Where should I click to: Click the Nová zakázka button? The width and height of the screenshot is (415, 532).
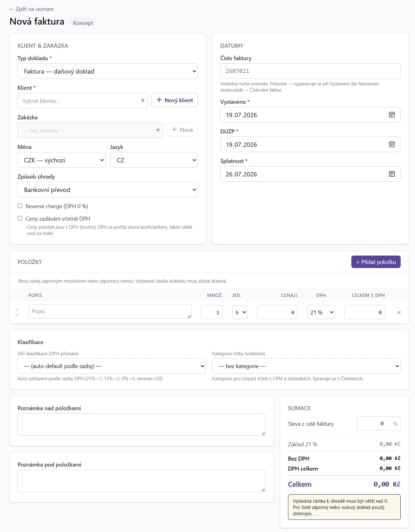[182, 129]
